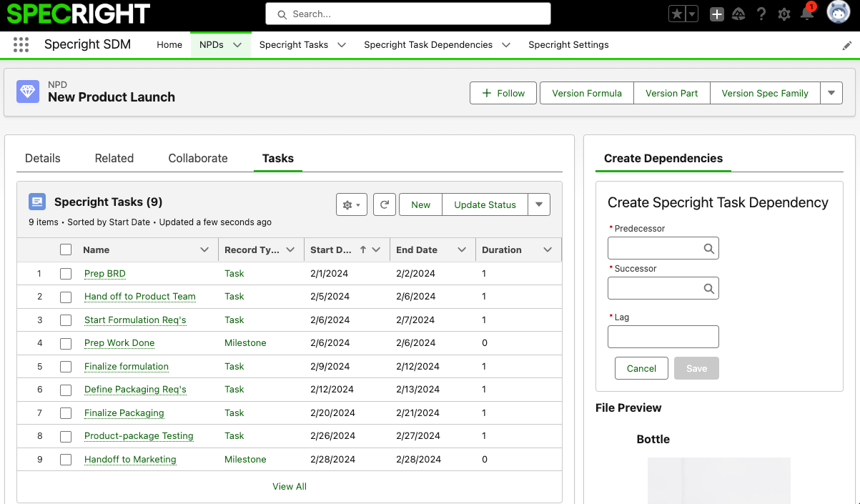Screen dimensions: 860x504
Task: Open the Help question mark icon
Action: pyautogui.click(x=761, y=14)
